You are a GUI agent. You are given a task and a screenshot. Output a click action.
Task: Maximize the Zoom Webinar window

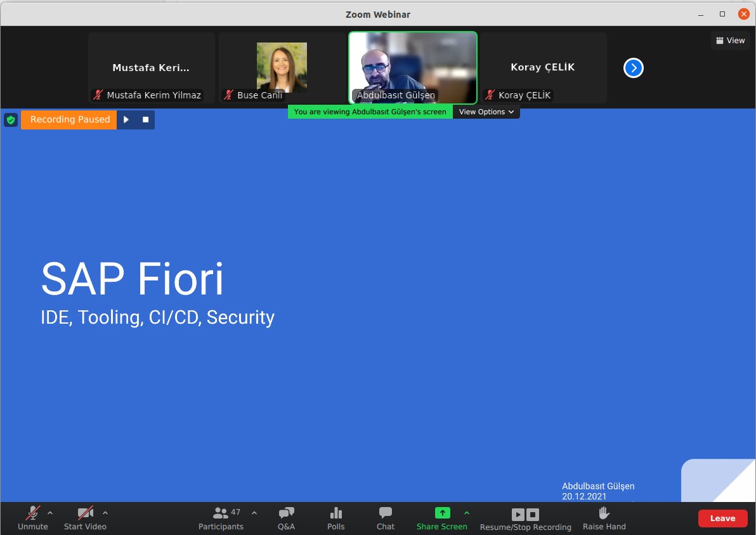(722, 14)
